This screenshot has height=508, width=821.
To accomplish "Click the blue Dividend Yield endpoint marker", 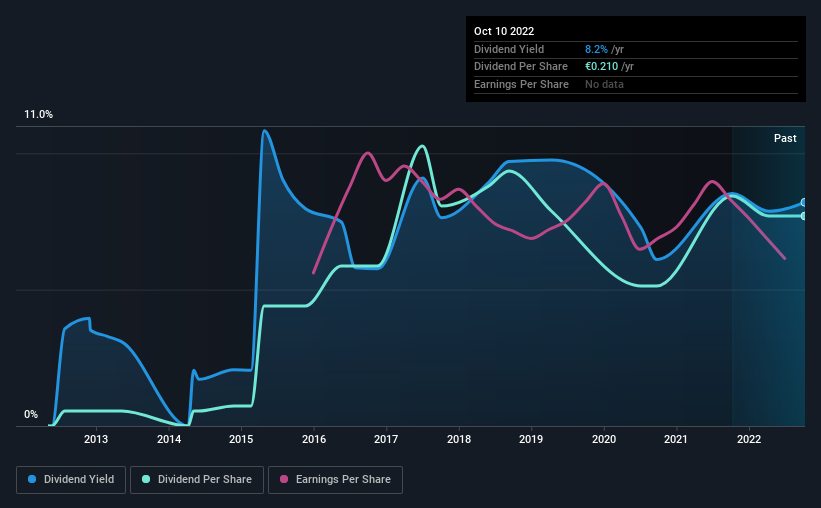I will point(804,203).
